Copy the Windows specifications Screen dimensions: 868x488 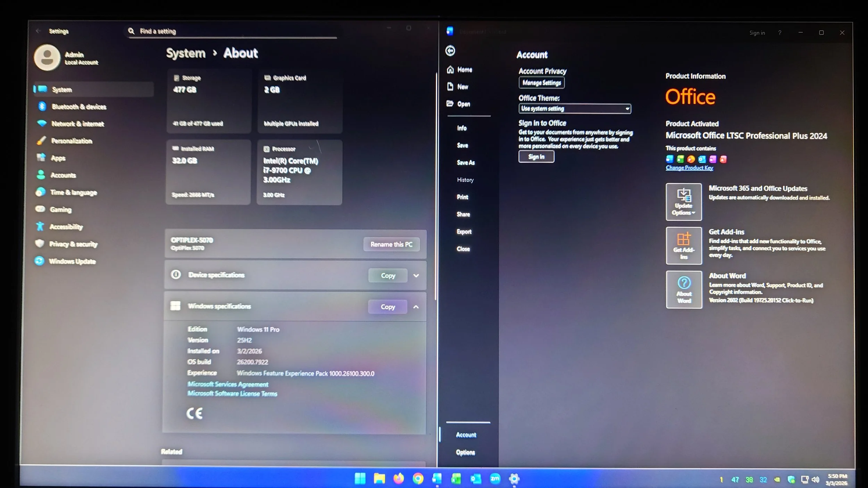point(387,307)
